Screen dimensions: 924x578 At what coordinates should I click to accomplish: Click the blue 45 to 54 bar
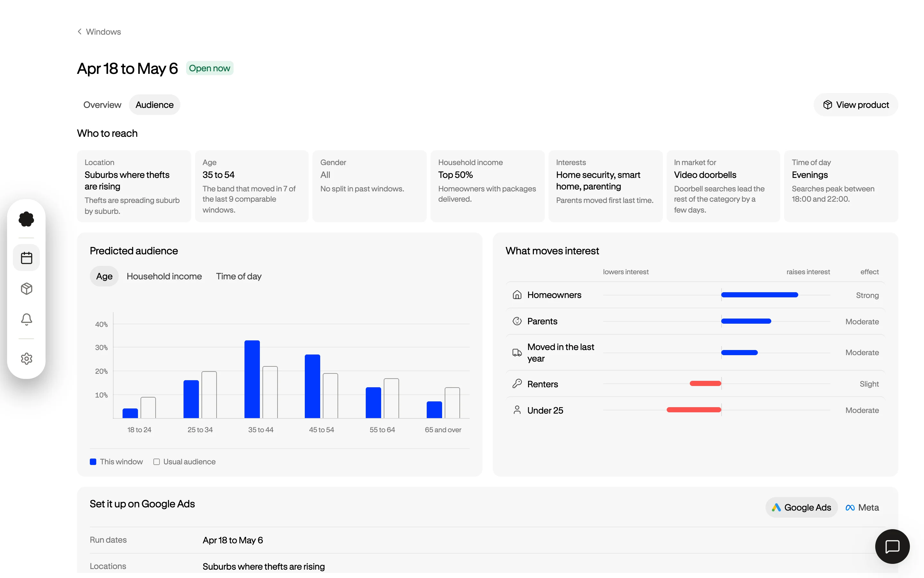pos(312,387)
